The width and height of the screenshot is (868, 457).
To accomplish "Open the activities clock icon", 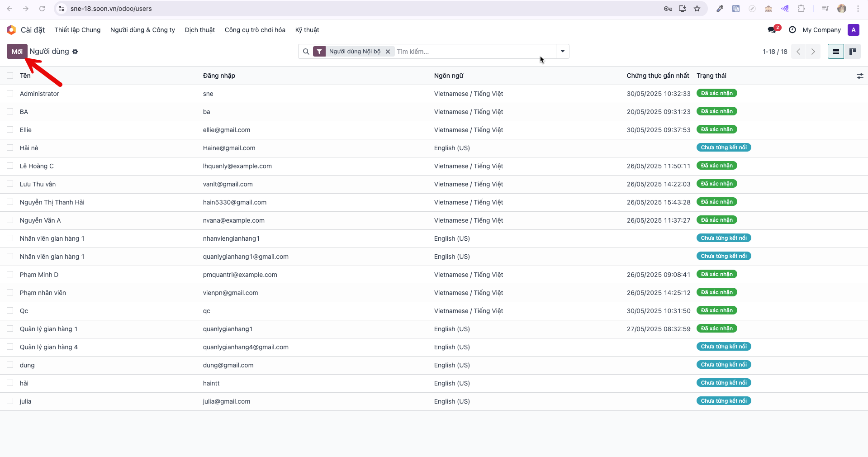I will (792, 30).
